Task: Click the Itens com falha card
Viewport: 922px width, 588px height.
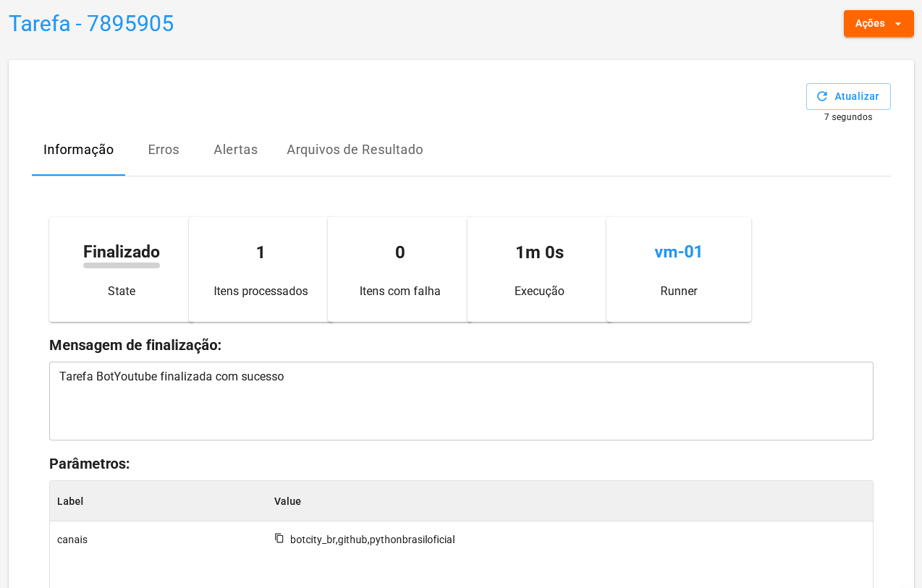Action: tap(399, 270)
